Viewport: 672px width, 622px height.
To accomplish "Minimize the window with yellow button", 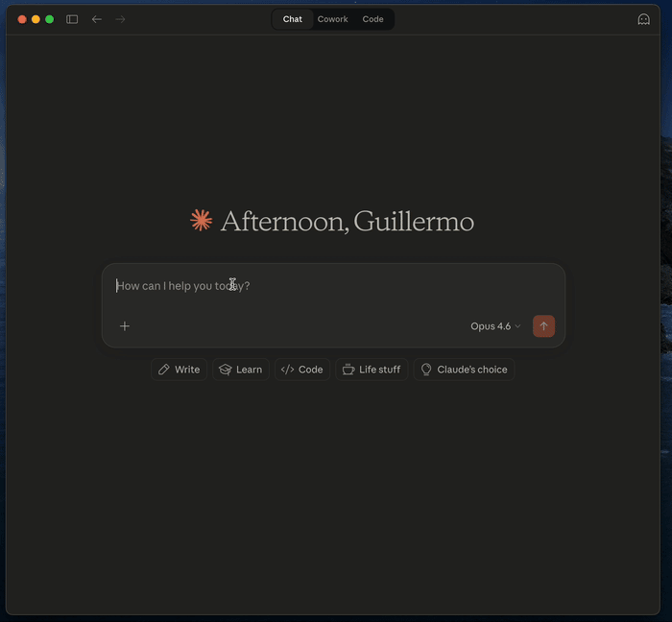I will coord(36,19).
